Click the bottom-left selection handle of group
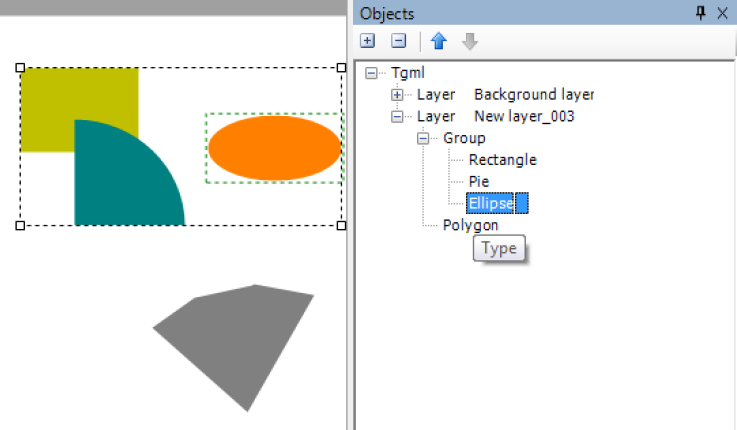 [x=20, y=226]
